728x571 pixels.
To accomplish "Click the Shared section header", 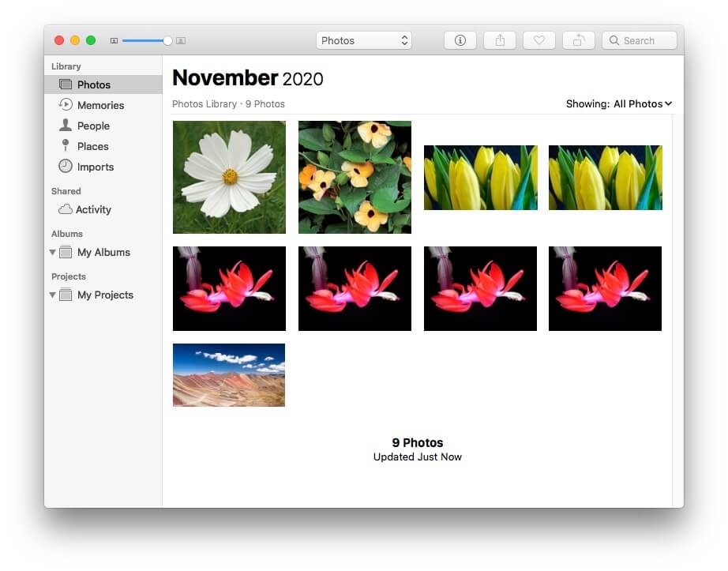I will (66, 191).
